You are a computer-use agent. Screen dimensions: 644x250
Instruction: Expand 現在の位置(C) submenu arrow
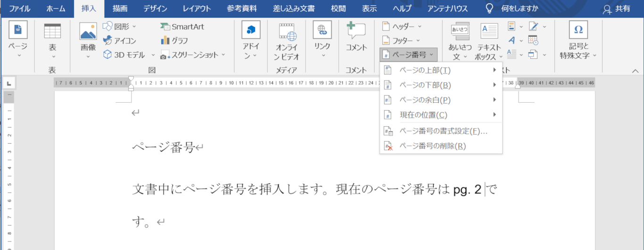coord(495,114)
